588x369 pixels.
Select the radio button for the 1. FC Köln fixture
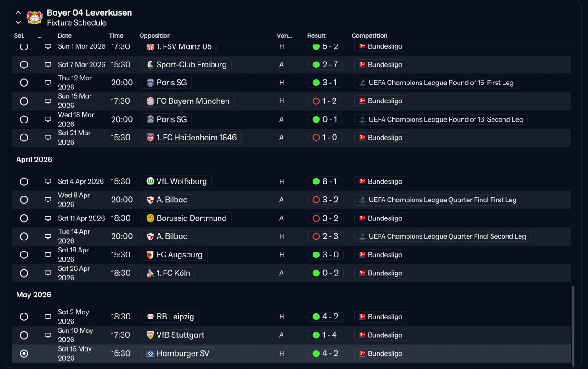point(24,273)
